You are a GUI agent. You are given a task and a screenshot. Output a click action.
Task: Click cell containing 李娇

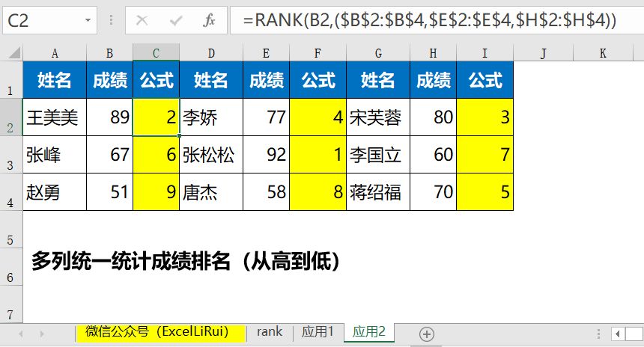pyautogui.click(x=211, y=117)
